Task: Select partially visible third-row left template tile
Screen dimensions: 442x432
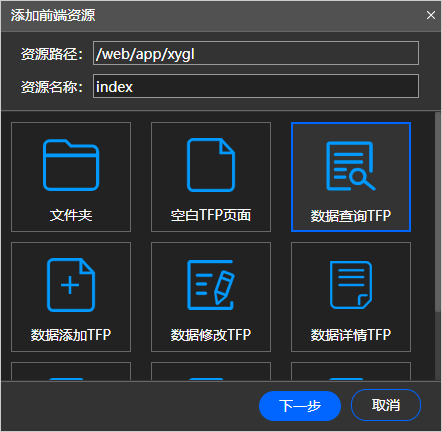Action: coord(71,371)
